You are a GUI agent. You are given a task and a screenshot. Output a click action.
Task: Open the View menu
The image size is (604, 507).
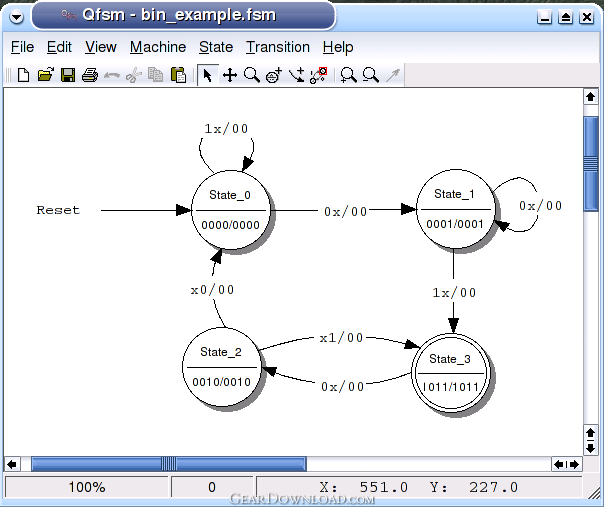coord(101,47)
